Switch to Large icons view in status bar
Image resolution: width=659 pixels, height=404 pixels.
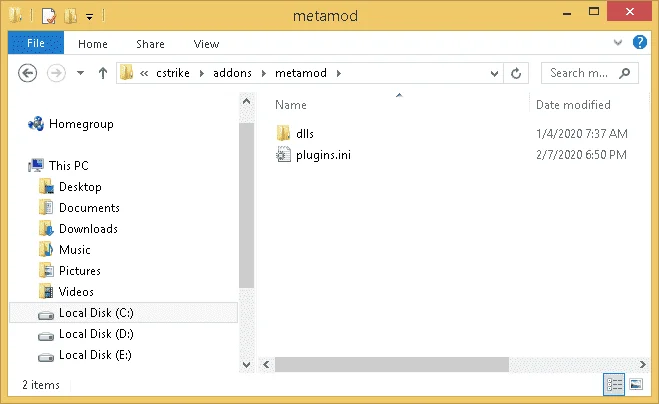point(636,384)
